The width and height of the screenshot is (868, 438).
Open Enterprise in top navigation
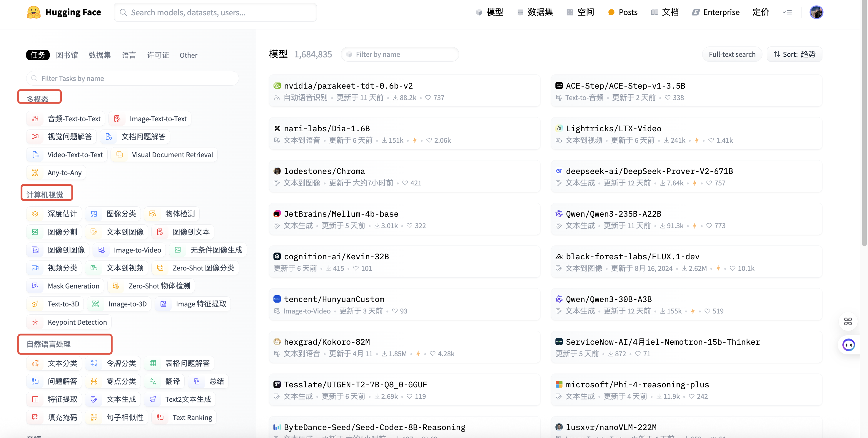[x=716, y=12]
